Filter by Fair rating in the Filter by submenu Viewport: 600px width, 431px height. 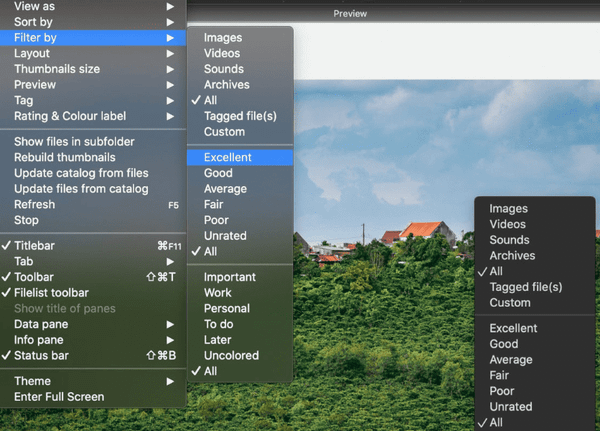tap(240, 205)
